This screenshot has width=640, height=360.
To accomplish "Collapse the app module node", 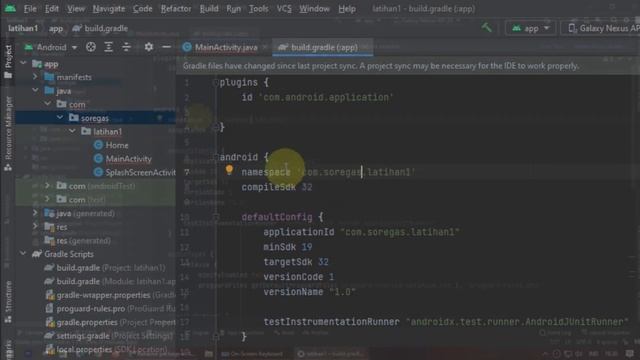I will 24,63.
